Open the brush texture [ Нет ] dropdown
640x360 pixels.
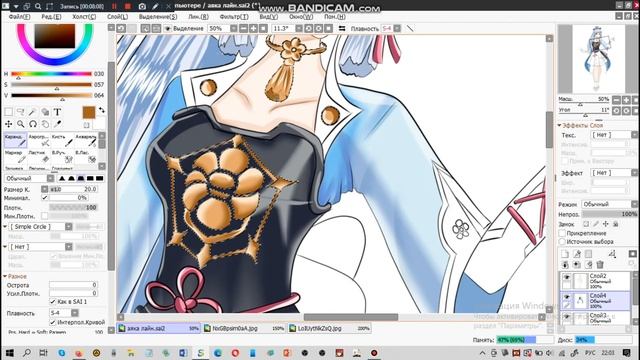[40, 247]
